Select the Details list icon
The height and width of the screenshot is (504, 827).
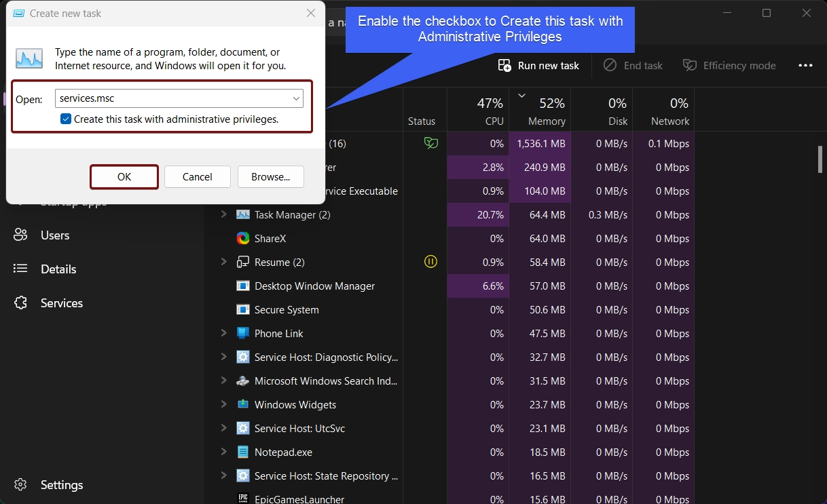(20, 269)
